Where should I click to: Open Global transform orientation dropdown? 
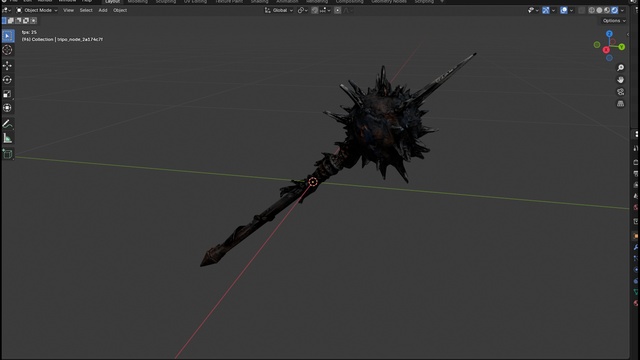coord(279,10)
